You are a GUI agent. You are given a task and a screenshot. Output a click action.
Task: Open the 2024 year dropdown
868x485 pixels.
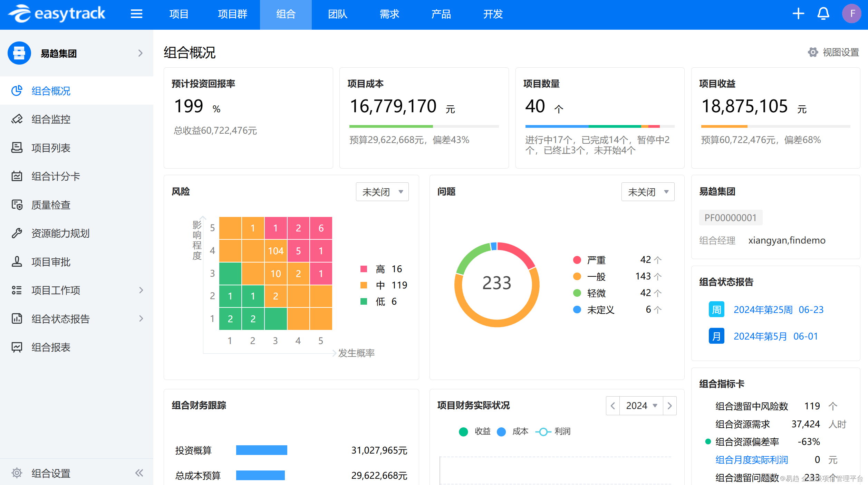pos(641,406)
